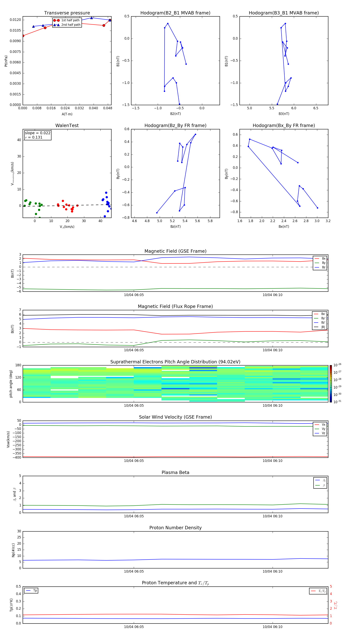Click the 'Pt(nPa)' y-axis label

6,61
